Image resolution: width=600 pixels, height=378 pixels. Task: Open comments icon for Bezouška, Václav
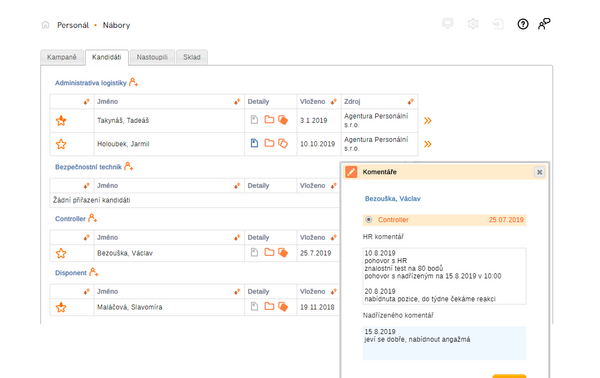(283, 253)
